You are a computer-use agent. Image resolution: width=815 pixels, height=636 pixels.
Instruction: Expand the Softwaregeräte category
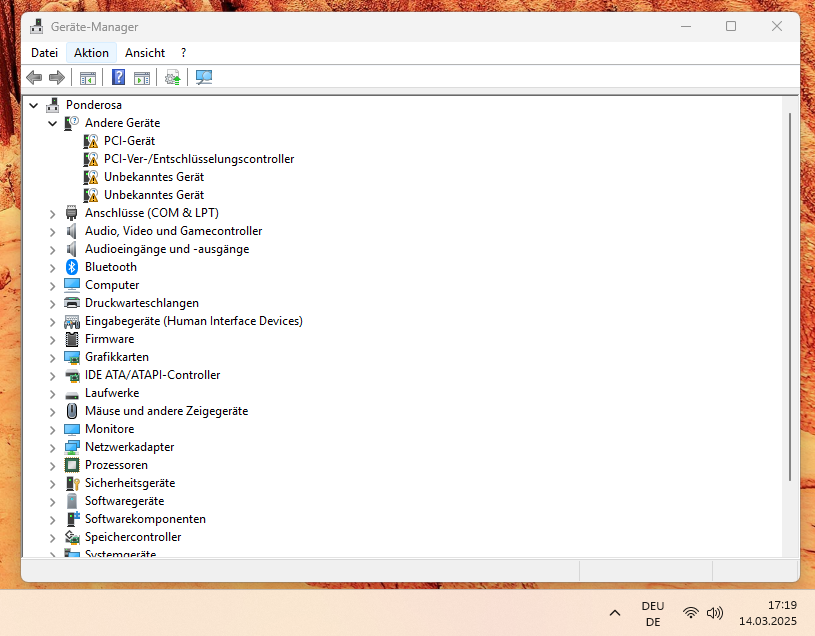click(52, 501)
